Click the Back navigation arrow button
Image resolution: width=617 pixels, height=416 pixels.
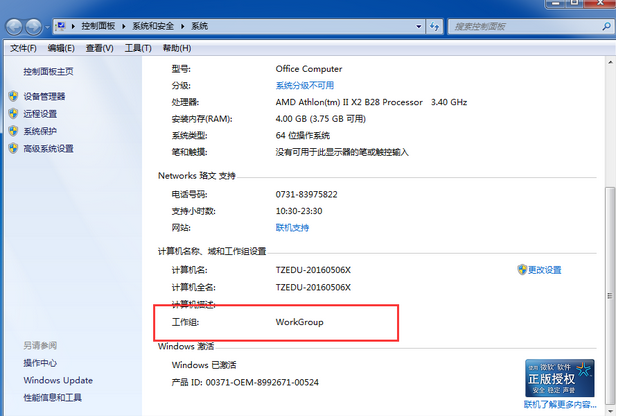[x=14, y=27]
